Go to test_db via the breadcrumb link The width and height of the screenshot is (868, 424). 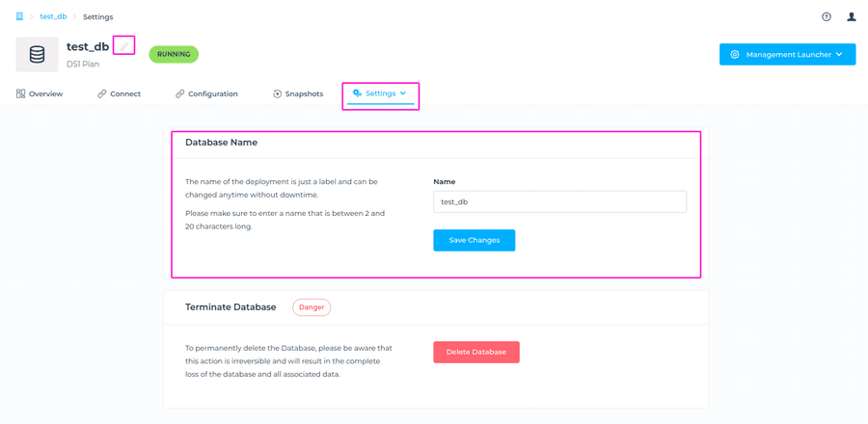pos(53,16)
